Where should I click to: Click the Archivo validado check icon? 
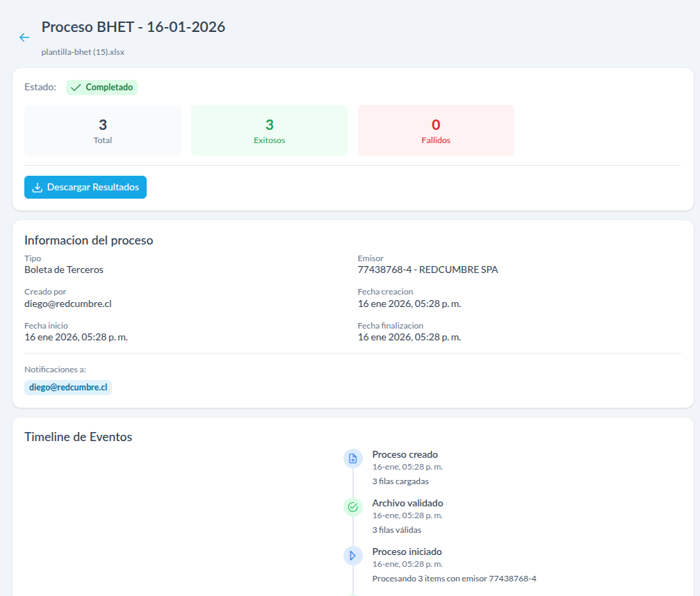coord(353,507)
